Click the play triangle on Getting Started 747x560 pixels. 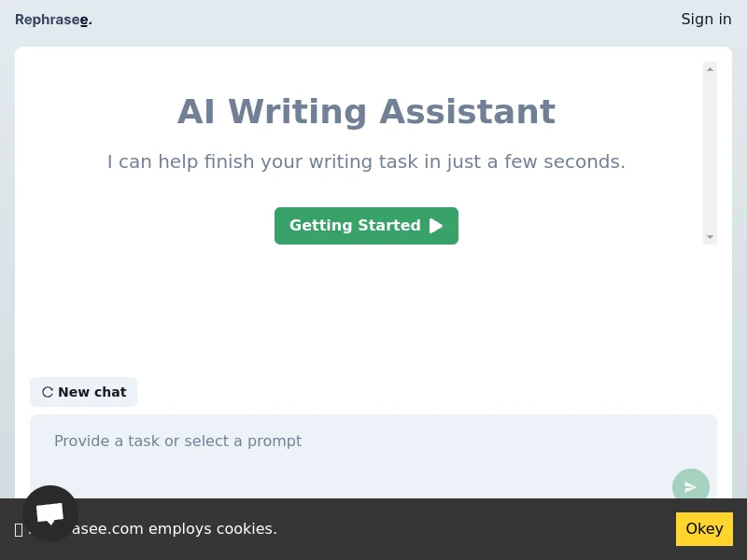pyautogui.click(x=436, y=226)
